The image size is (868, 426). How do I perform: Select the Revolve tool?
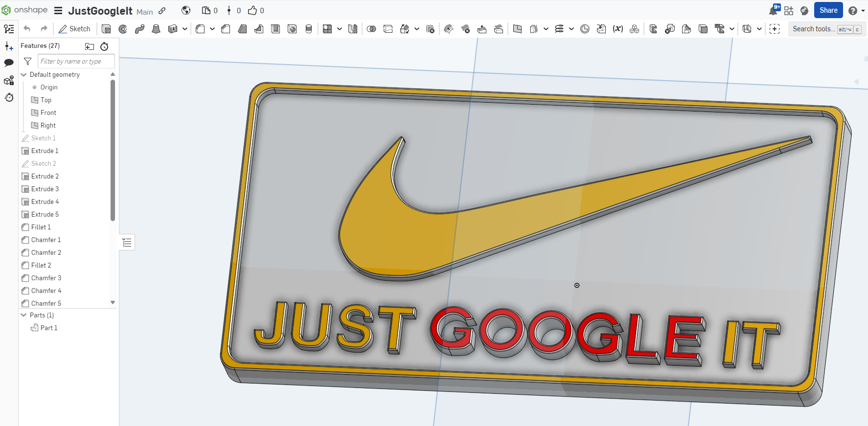point(123,29)
